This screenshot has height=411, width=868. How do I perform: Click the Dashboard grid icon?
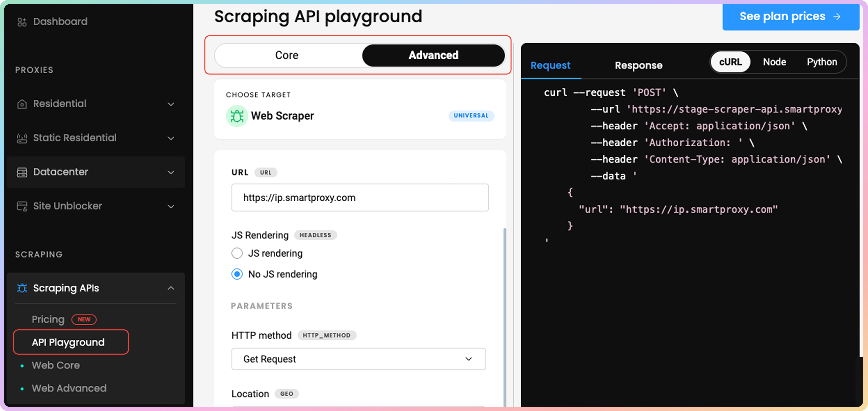[22, 22]
